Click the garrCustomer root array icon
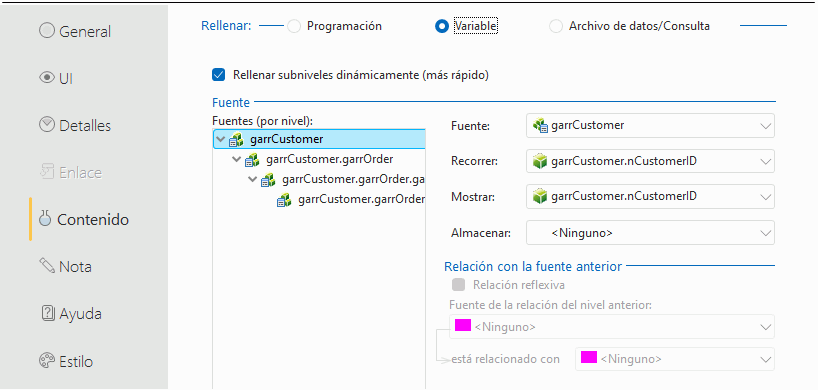Screen dimensions: 818x390 (x=236, y=140)
